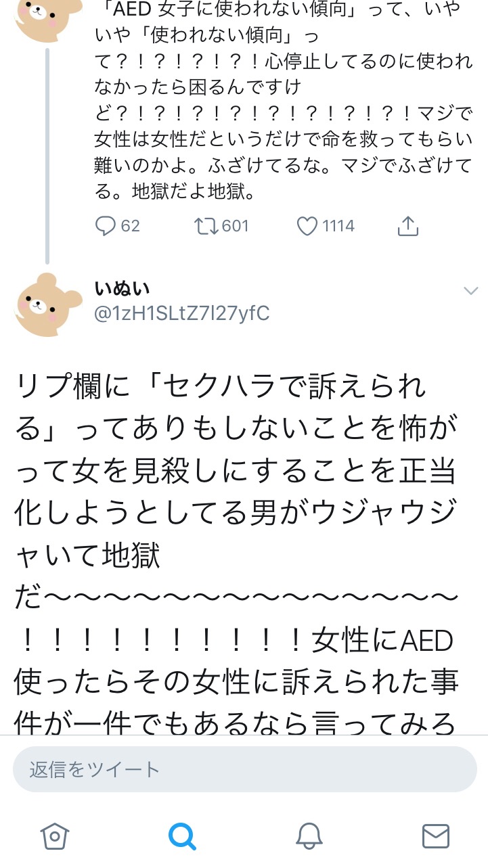This screenshot has height=868, width=488.
Task: Tap the 返信をツイート reply field
Action: (244, 769)
